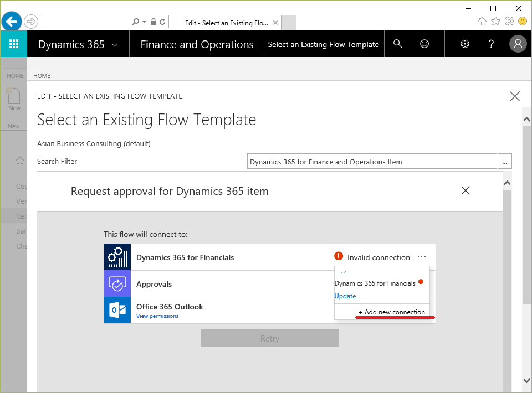Click the outer scrollbar down arrow
This screenshot has width=532, height=393.
(x=526, y=380)
